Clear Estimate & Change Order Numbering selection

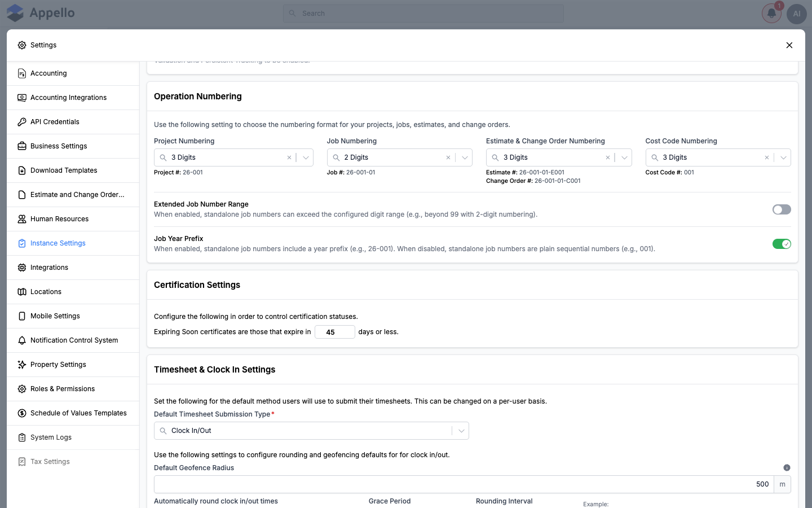(608, 157)
